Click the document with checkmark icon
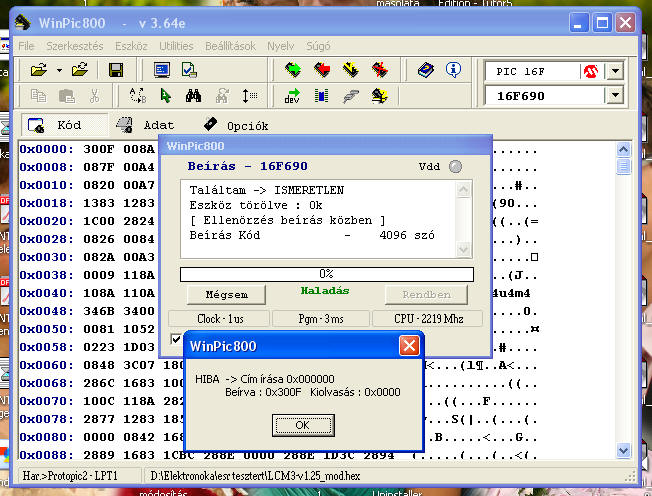Image resolution: width=652 pixels, height=496 pixels. 189,70
